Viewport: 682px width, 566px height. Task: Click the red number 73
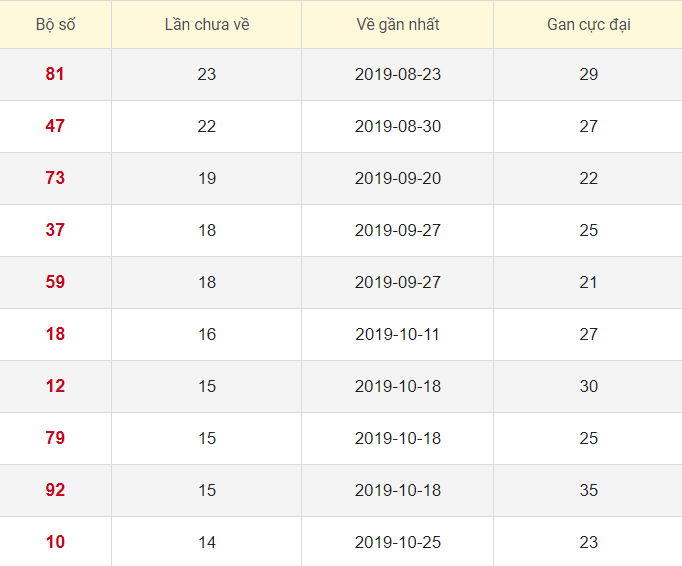55,178
